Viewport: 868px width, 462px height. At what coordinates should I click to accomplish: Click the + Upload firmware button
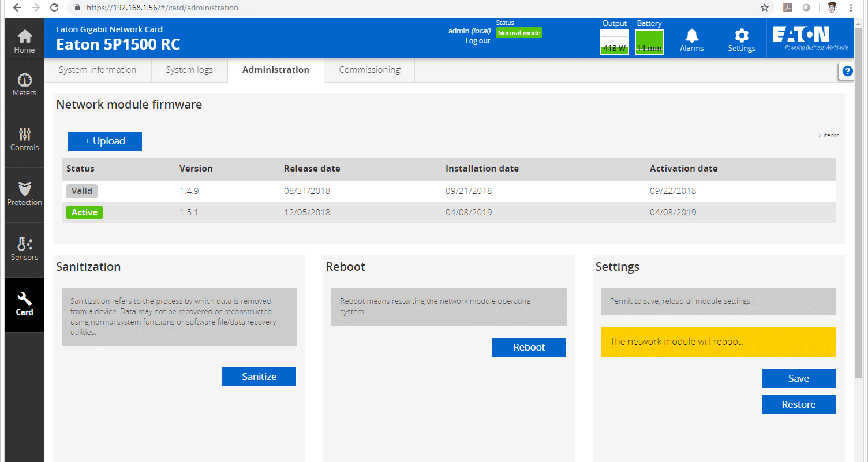(x=105, y=141)
